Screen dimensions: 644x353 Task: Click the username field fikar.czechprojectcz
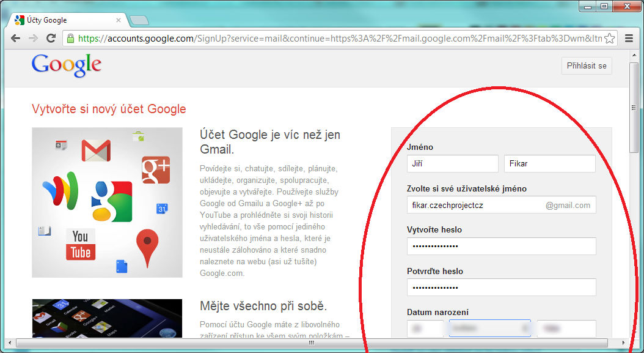point(502,205)
